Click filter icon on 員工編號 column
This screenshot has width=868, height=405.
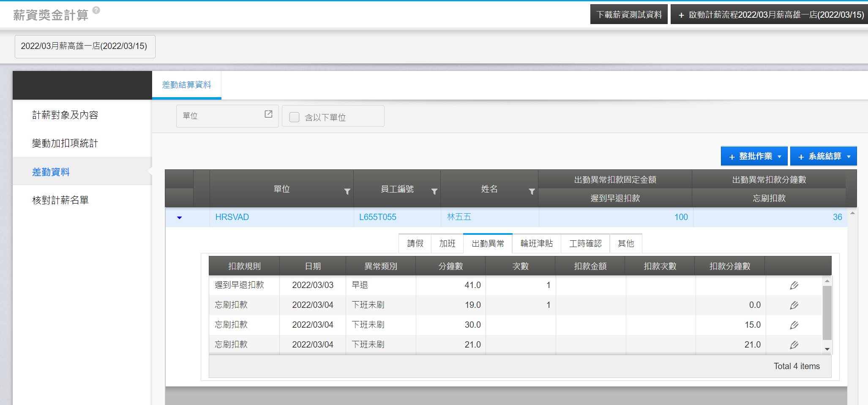434,192
